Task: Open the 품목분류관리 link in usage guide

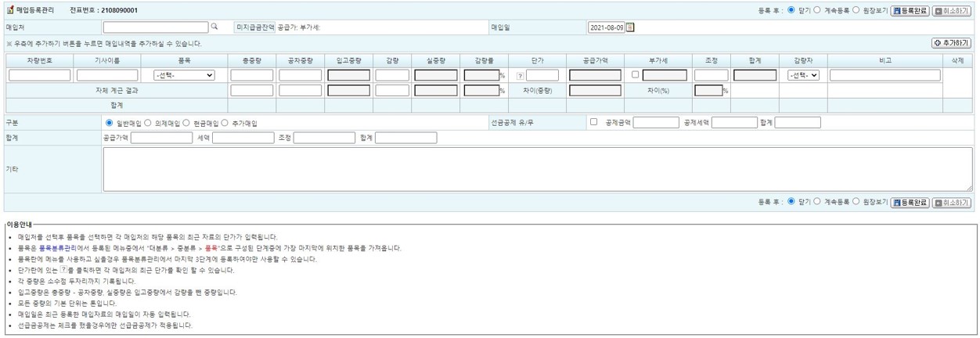Action: pos(56,248)
